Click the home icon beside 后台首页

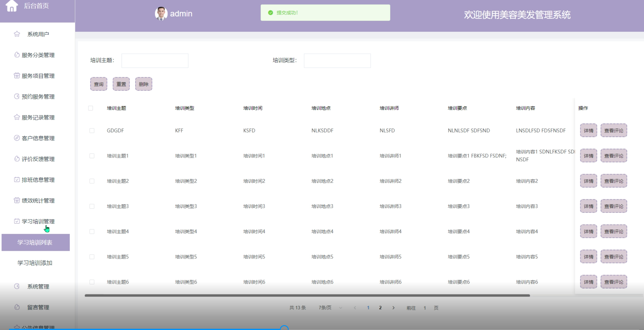(x=12, y=6)
